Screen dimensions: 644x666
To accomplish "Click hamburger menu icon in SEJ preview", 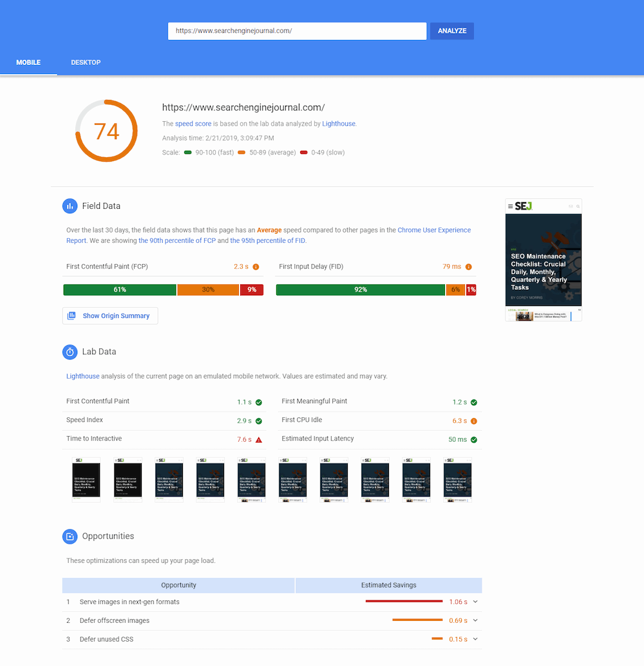I will point(510,206).
